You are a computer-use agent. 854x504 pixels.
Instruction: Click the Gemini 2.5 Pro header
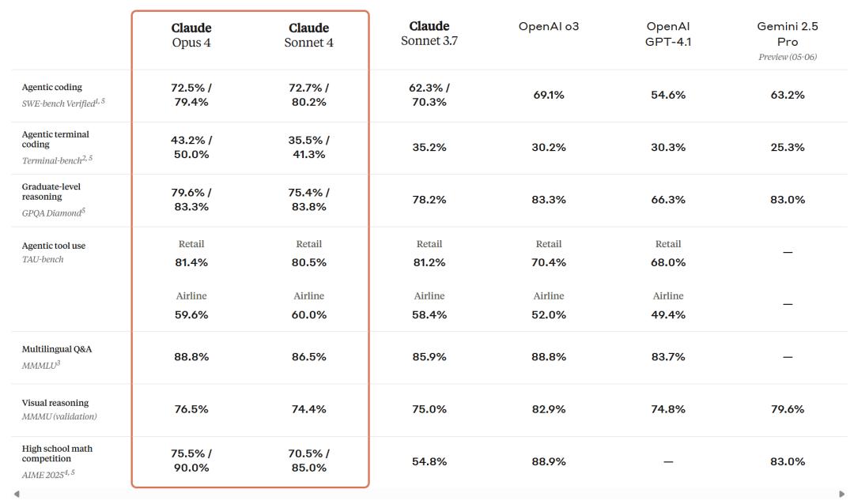pos(788,34)
